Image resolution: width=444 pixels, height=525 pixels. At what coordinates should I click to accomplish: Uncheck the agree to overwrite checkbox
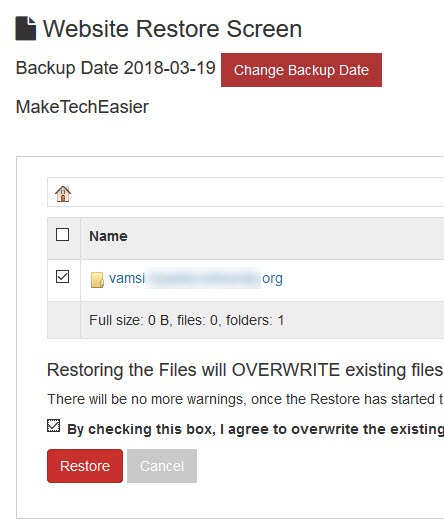(54, 426)
